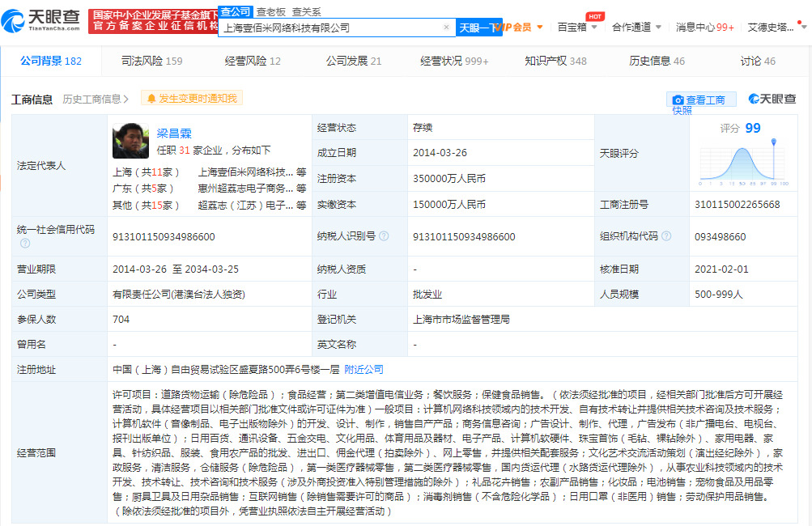The width and height of the screenshot is (812, 526).
Task: Click business status 存续
Action: pyautogui.click(x=423, y=128)
